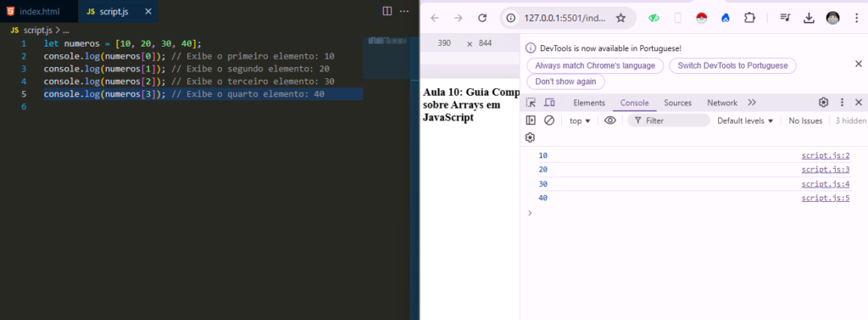Viewport: 868px width, 320px height.
Task: Reload the page in the browser
Action: [482, 19]
